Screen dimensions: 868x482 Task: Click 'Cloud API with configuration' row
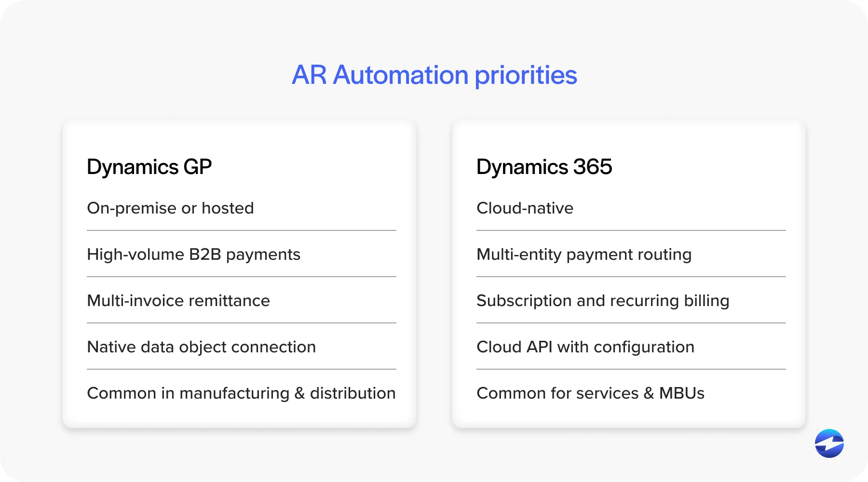[x=631, y=347]
